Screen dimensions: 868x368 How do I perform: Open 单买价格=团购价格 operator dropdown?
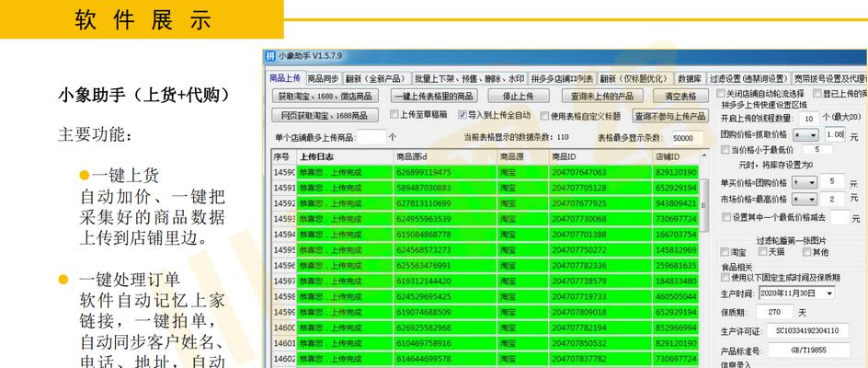coord(805,182)
